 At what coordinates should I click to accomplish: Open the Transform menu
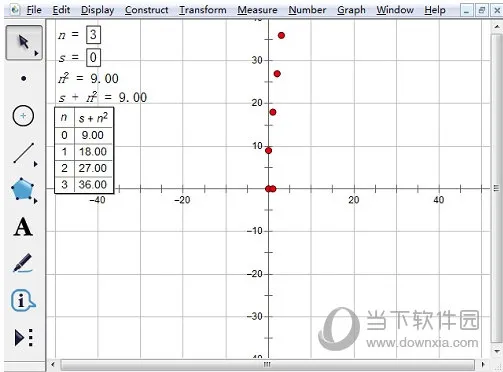coord(203,10)
